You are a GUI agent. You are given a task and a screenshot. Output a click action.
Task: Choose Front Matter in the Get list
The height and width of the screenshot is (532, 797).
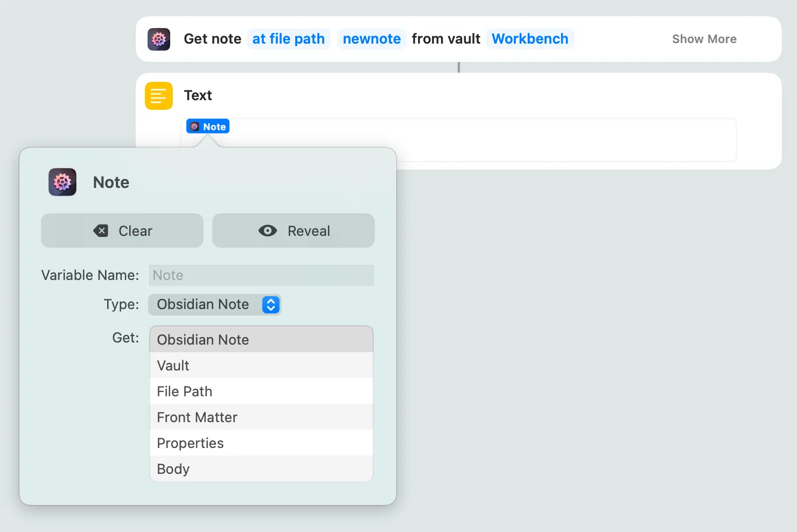click(261, 417)
